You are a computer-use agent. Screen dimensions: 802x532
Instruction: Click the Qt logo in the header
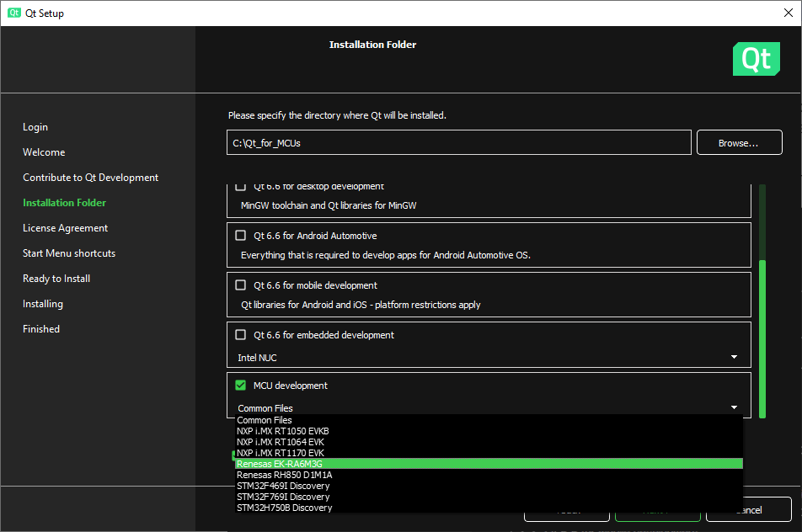[756, 59]
